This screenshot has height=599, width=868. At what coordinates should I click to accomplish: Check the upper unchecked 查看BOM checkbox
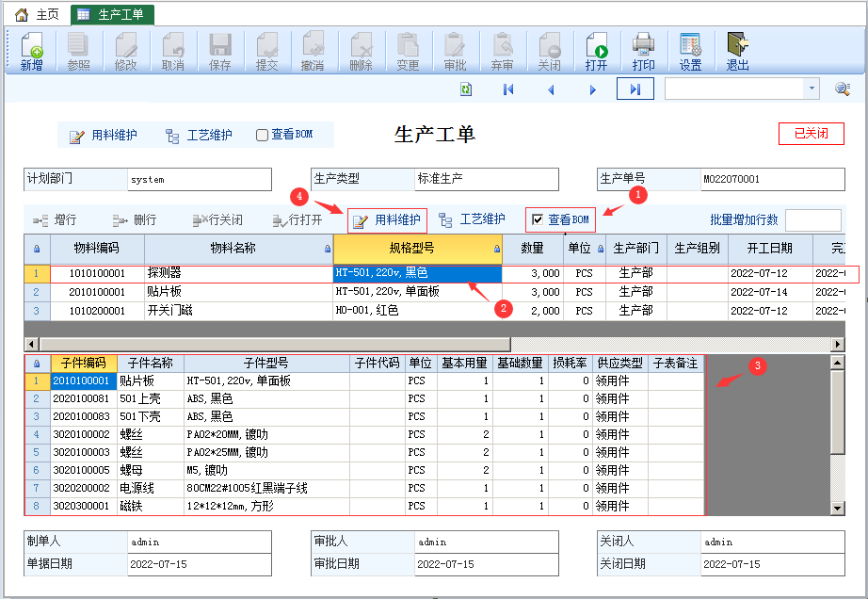click(x=263, y=135)
